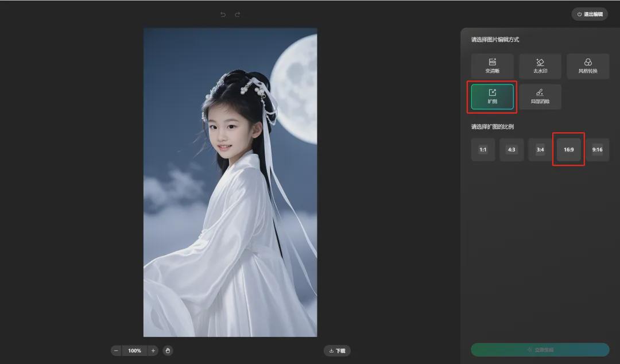620x364 pixels.
Task: Select the 去水印 watermark removal tool
Action: (x=540, y=66)
